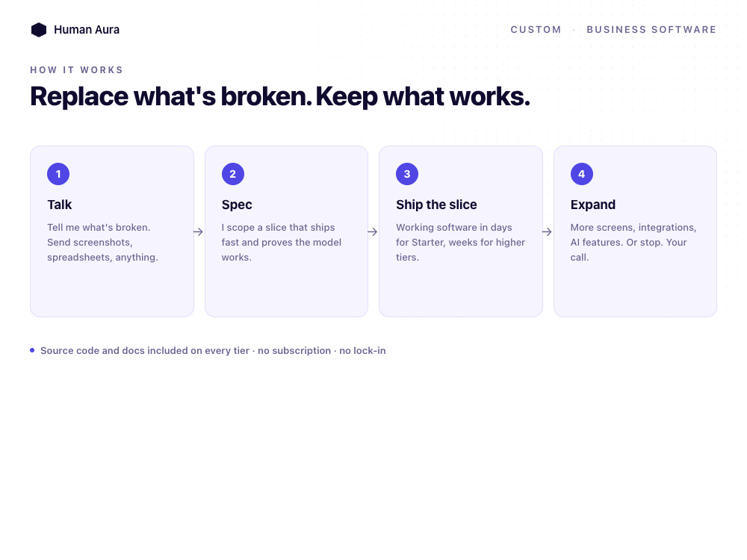This screenshot has width=747, height=560.
Task: Click the Expand card title
Action: [593, 205]
